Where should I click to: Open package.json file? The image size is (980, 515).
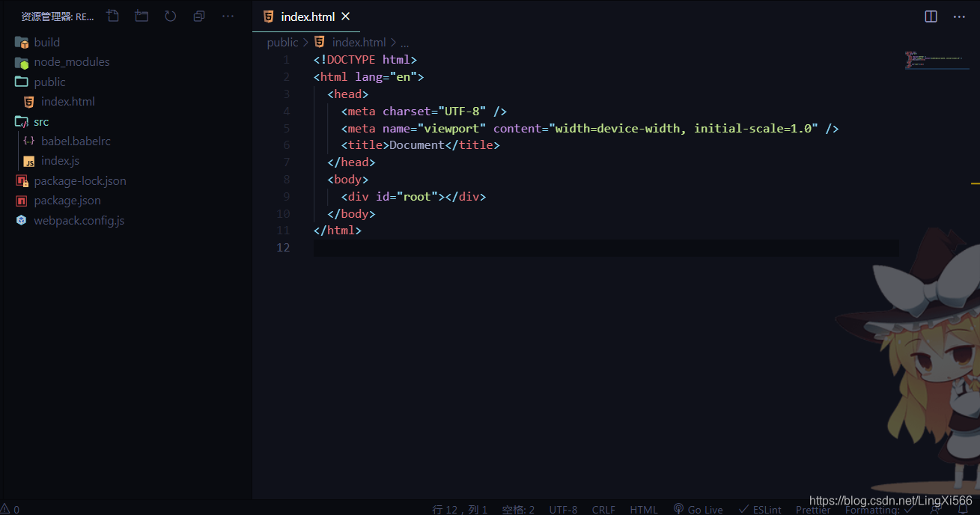[67, 201]
